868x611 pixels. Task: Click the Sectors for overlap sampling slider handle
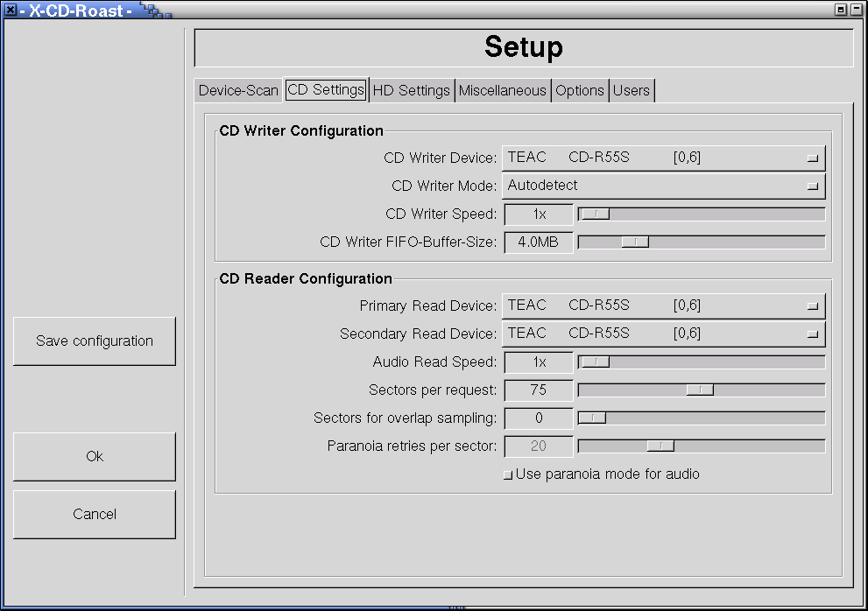coord(593,418)
